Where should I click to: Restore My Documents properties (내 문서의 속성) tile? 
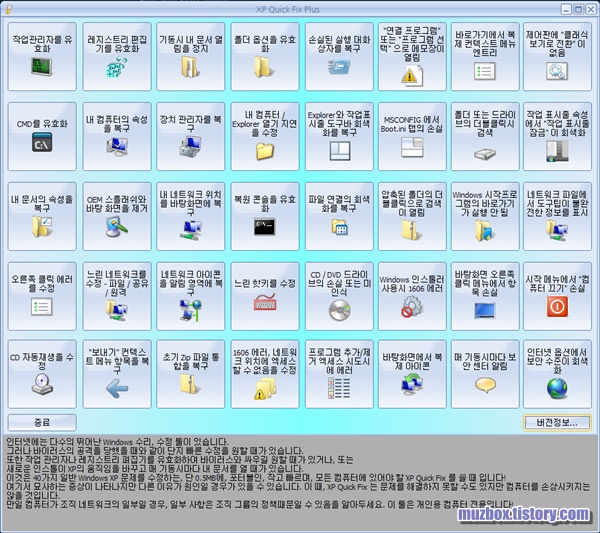[42, 216]
